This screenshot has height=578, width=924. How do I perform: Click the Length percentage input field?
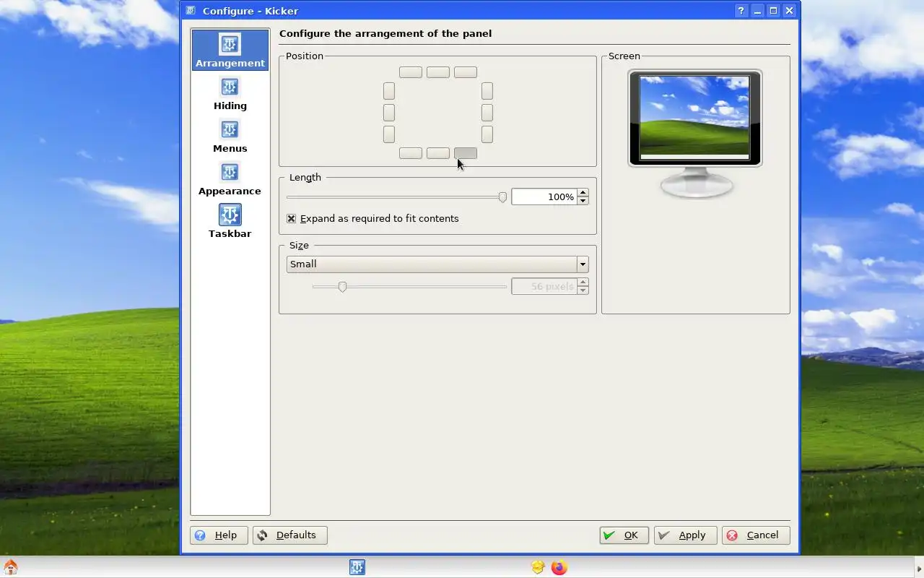[x=544, y=197]
